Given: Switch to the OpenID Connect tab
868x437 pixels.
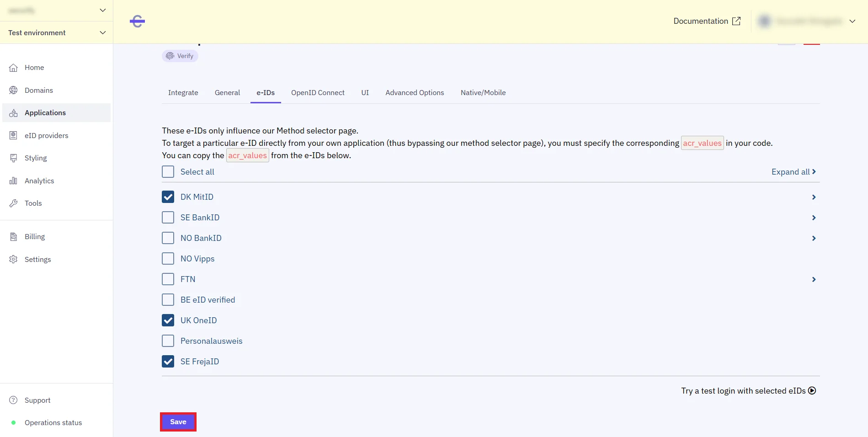Looking at the screenshot, I should [x=318, y=93].
